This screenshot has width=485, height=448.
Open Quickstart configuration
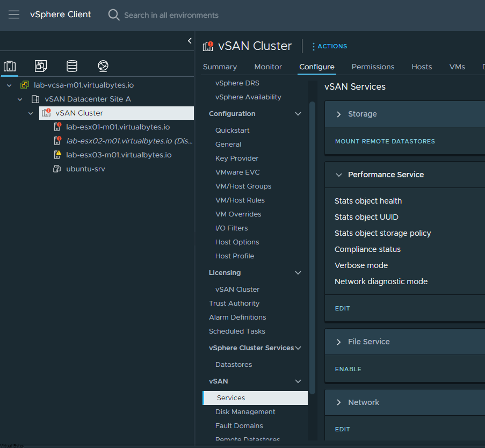pos(232,130)
